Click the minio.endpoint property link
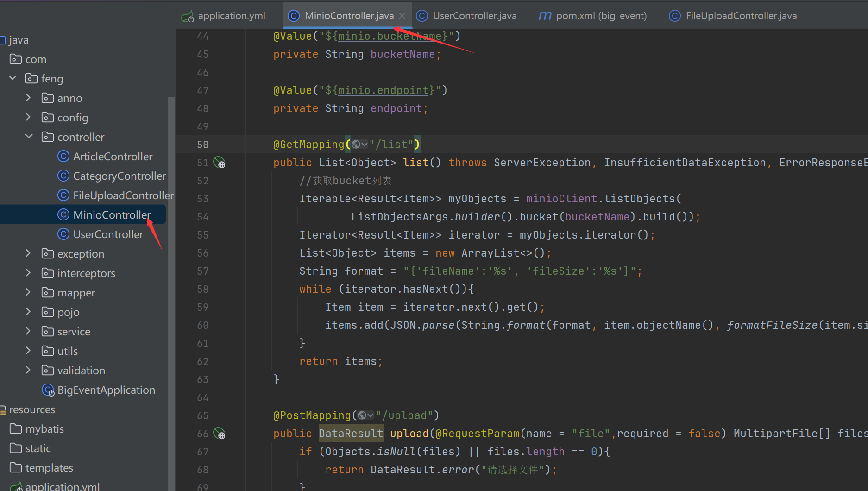This screenshot has height=491, width=868. click(x=384, y=90)
